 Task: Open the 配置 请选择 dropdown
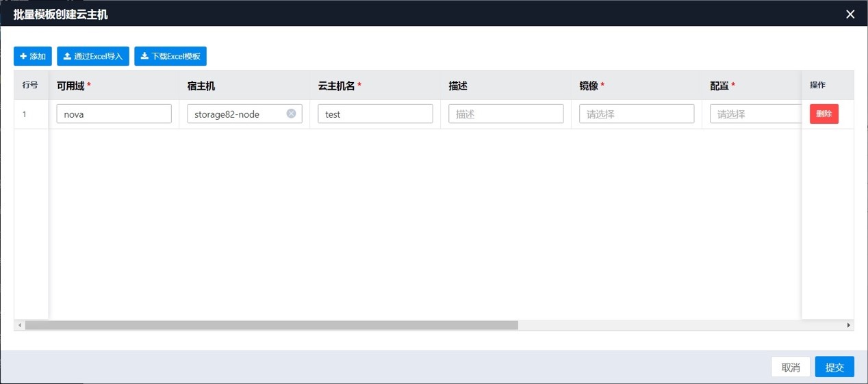(756, 114)
